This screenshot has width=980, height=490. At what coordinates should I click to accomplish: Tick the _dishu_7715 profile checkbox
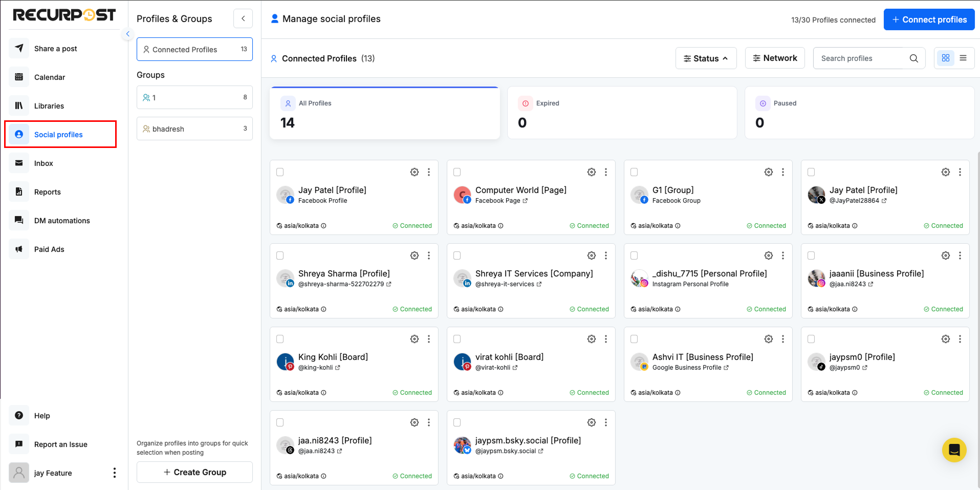[x=634, y=255]
